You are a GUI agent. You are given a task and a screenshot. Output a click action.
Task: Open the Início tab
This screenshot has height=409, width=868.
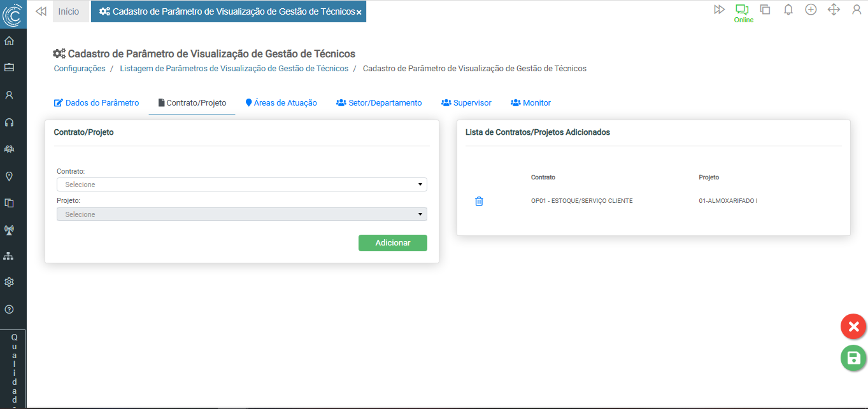(69, 11)
